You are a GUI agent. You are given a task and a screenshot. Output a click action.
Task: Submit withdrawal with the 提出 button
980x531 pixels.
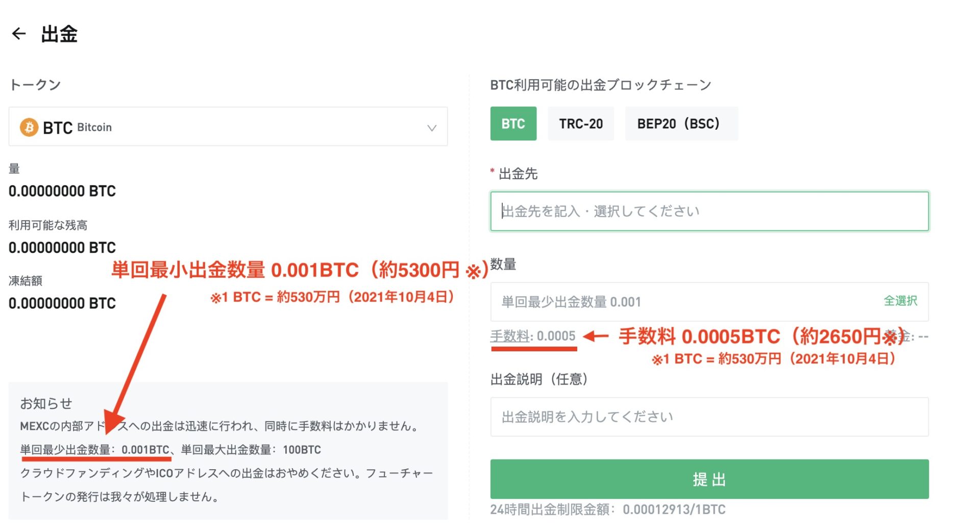tap(709, 479)
